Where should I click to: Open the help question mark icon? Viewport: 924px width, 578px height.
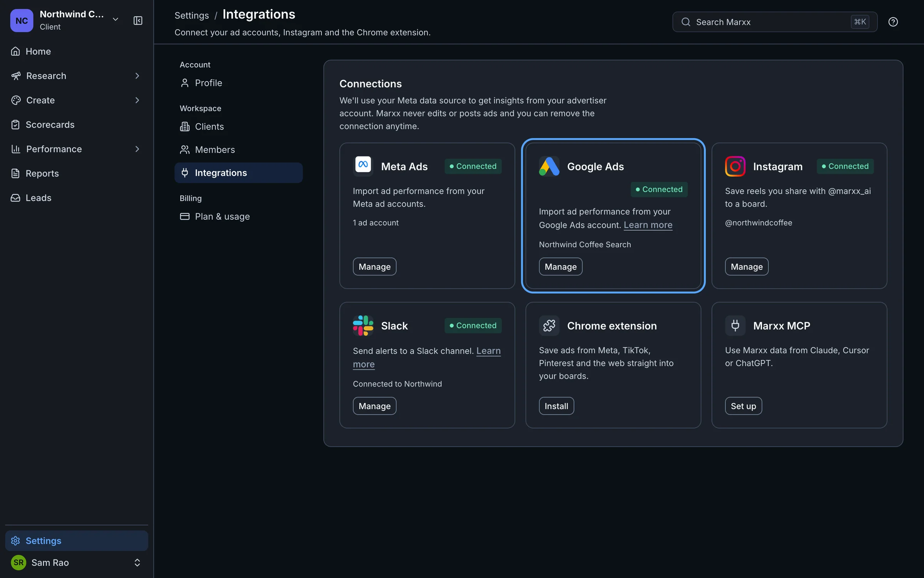(x=893, y=22)
